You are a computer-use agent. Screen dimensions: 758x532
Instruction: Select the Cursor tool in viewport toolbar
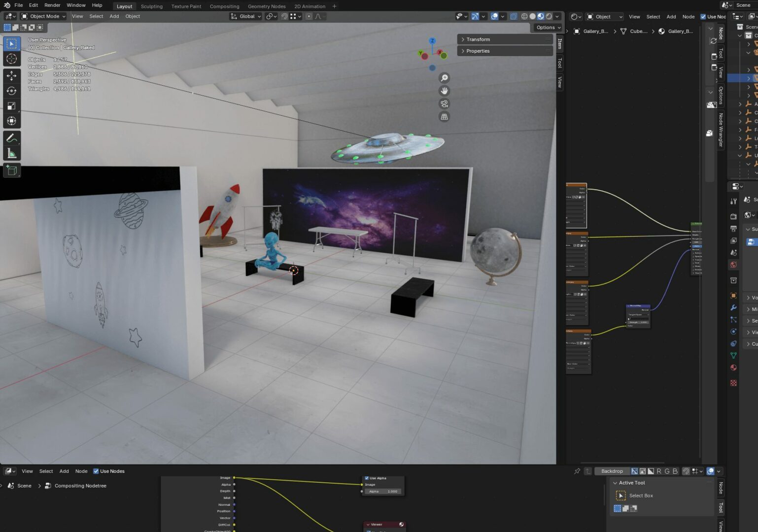point(11,59)
